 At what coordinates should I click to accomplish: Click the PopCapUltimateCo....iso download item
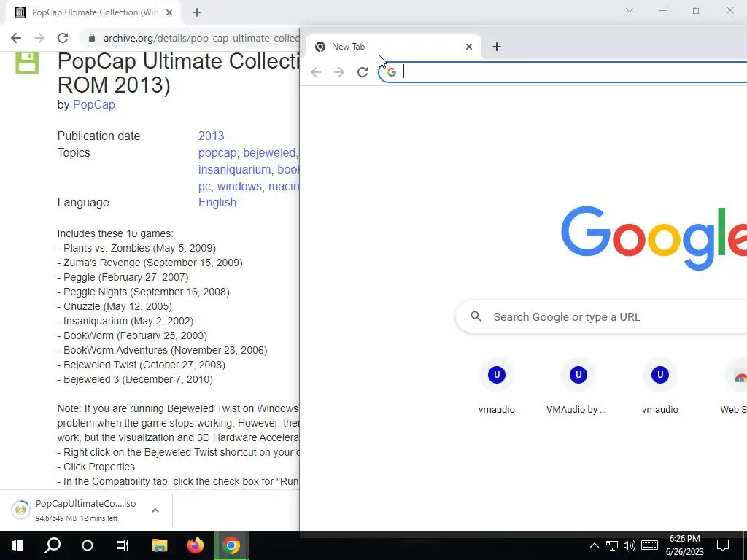point(86,510)
